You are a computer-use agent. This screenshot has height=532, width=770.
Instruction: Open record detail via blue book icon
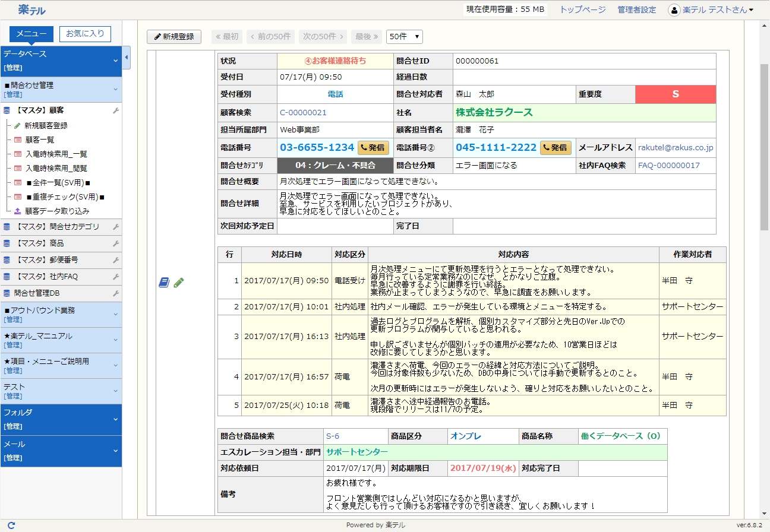(164, 283)
